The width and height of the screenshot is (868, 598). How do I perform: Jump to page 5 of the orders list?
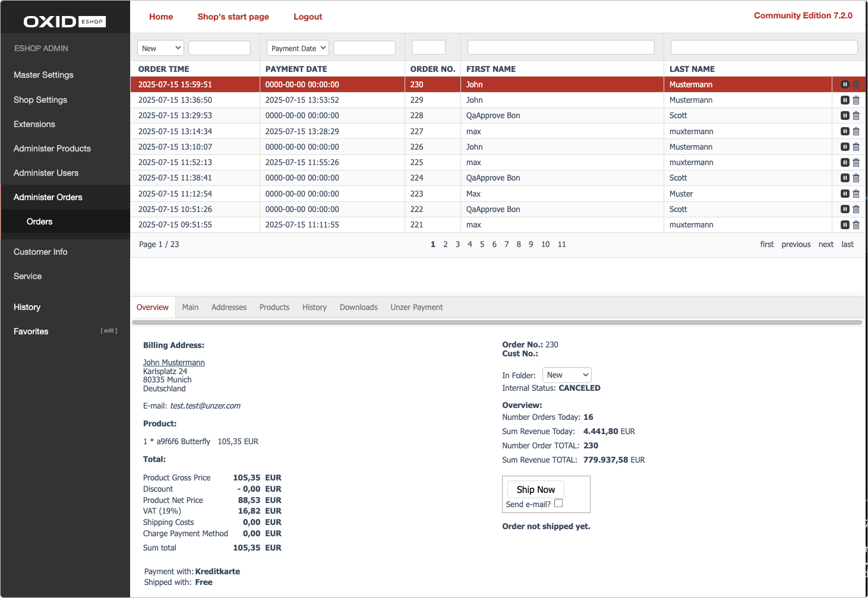pos(482,244)
